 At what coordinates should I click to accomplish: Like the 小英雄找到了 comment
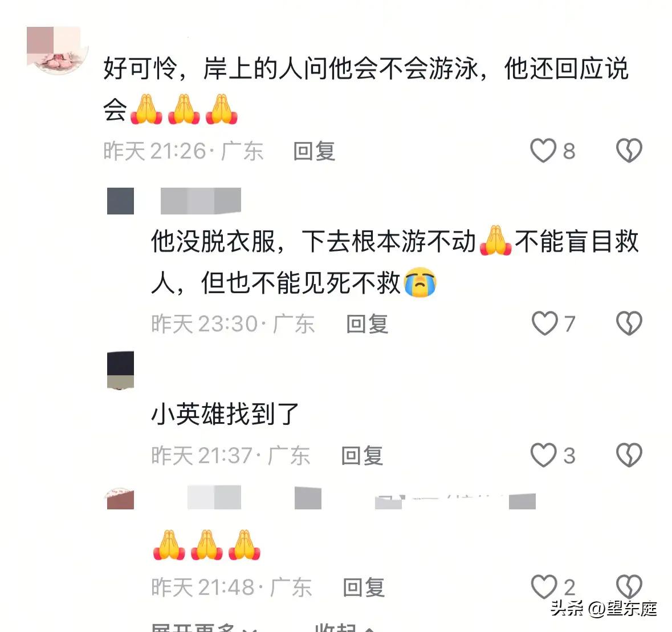(x=543, y=455)
